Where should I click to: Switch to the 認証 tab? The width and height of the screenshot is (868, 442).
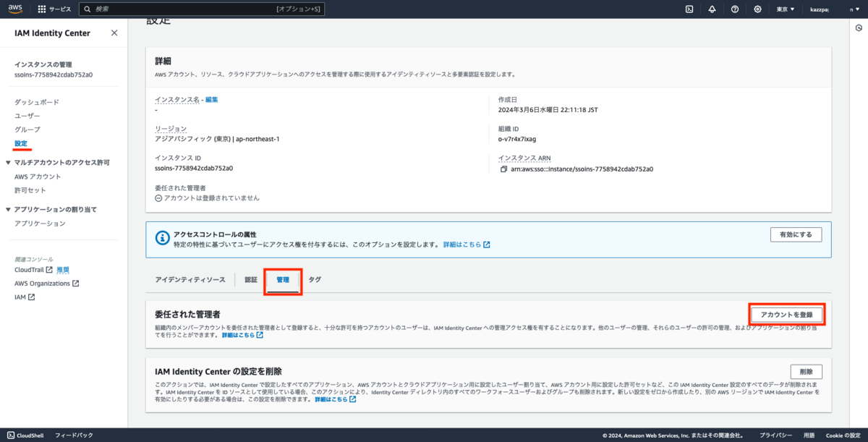point(251,279)
